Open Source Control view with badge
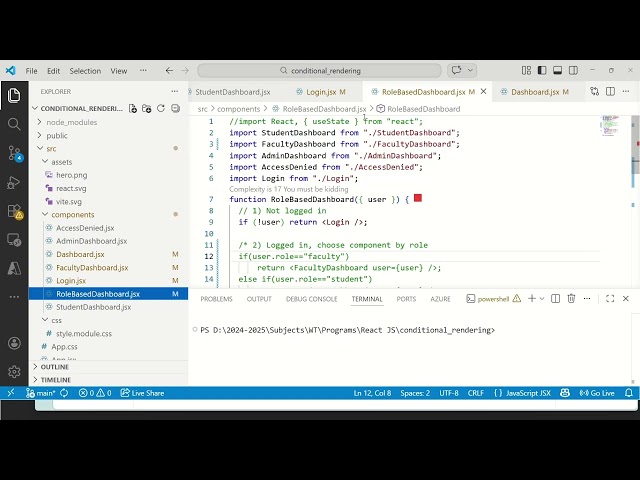This screenshot has height=480, width=640. point(15,153)
